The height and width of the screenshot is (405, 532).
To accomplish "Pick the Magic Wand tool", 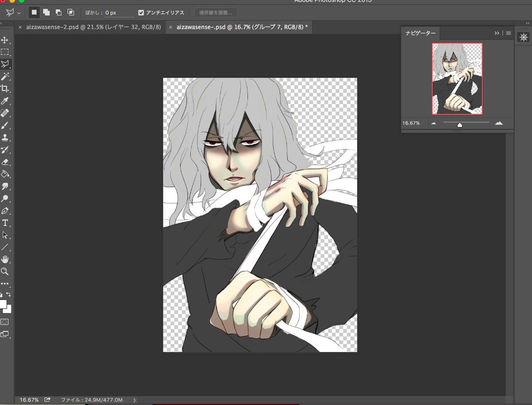I will click(x=5, y=76).
